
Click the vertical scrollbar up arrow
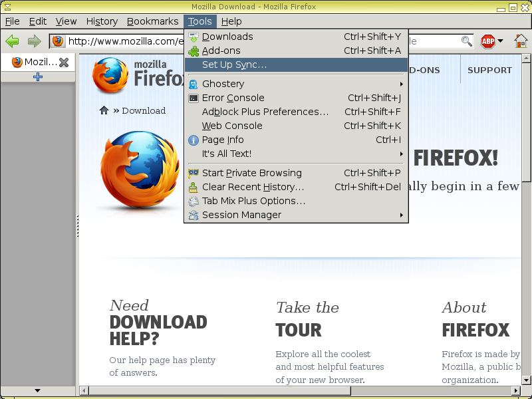pyautogui.click(x=526, y=59)
